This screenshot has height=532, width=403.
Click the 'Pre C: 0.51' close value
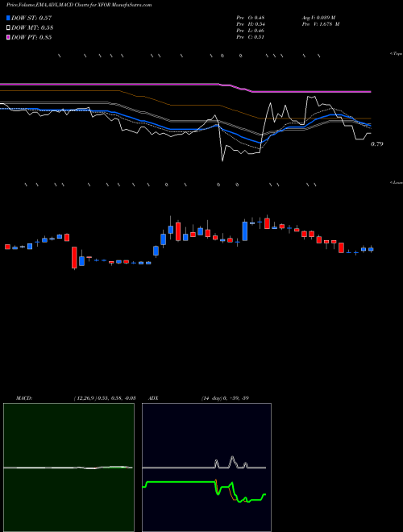(251, 37)
